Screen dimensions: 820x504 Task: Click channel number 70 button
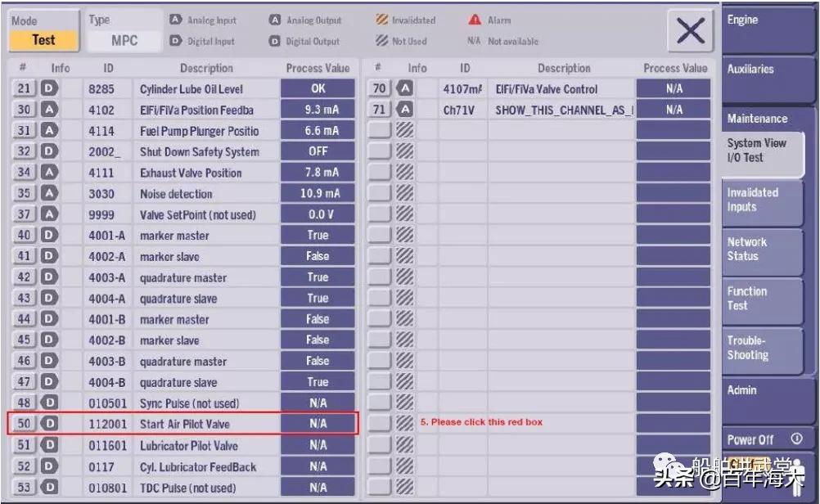pyautogui.click(x=379, y=88)
